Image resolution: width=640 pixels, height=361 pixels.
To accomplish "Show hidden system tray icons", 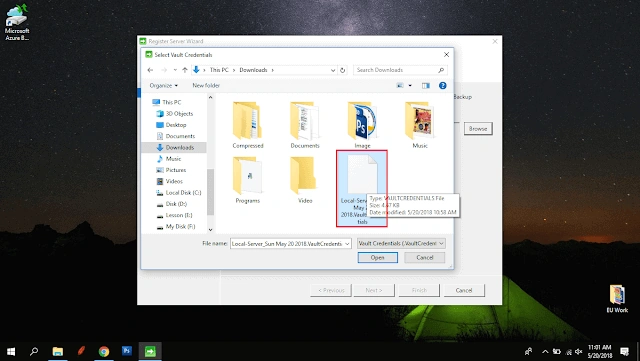I will (545, 351).
